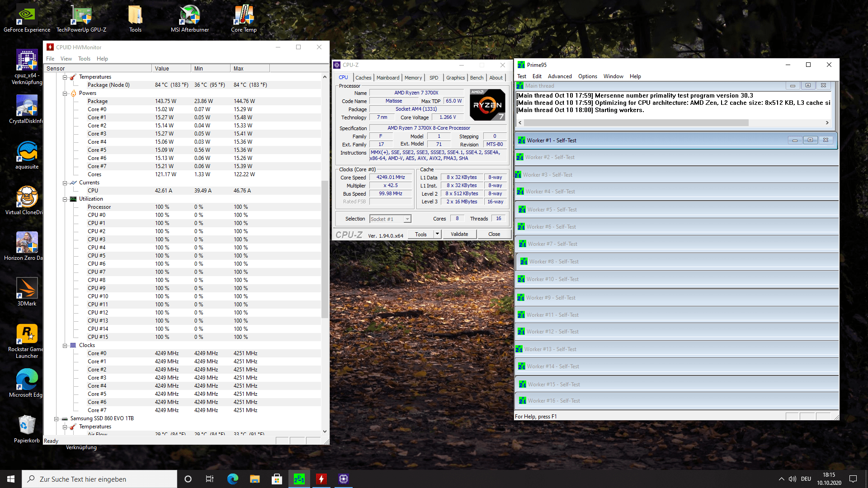Click Prime95 icon in taskbar
Viewport: 868px width, 488px height.
click(x=299, y=479)
